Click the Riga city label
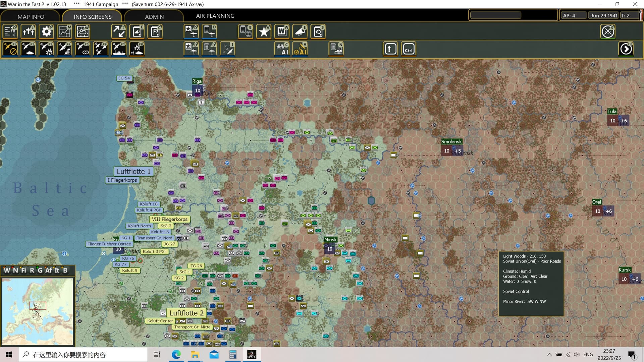The width and height of the screenshot is (644, 362). [197, 81]
